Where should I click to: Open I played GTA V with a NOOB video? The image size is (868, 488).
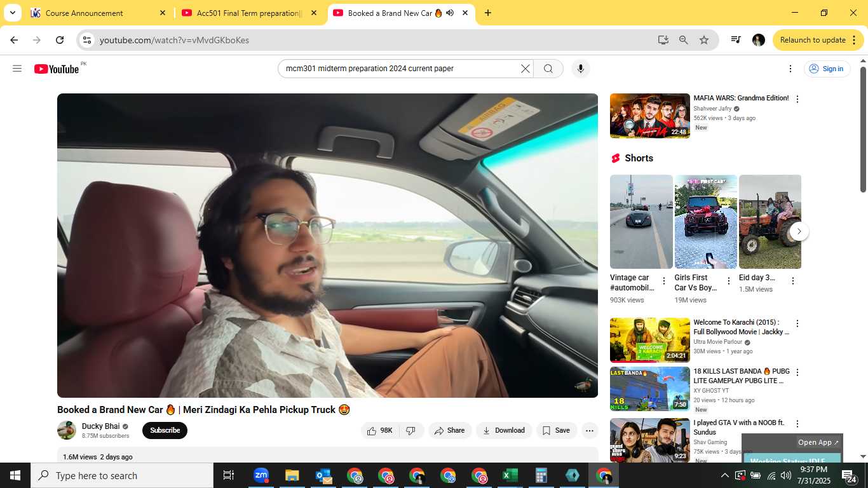click(x=650, y=440)
